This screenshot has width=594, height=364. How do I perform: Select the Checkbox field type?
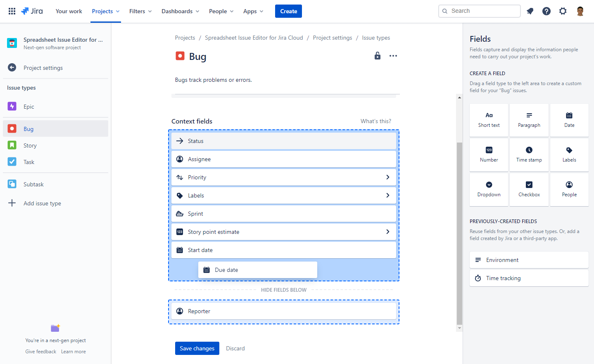pyautogui.click(x=529, y=190)
